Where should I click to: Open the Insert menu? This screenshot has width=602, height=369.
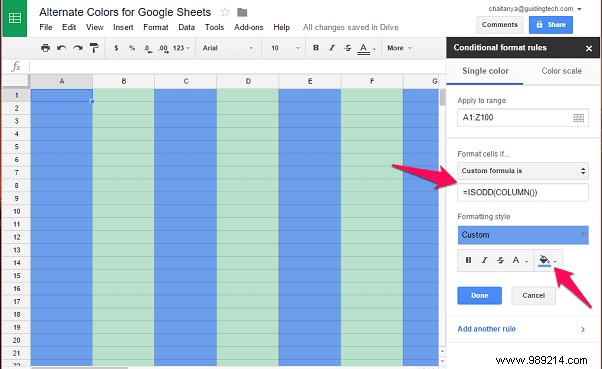point(123,27)
